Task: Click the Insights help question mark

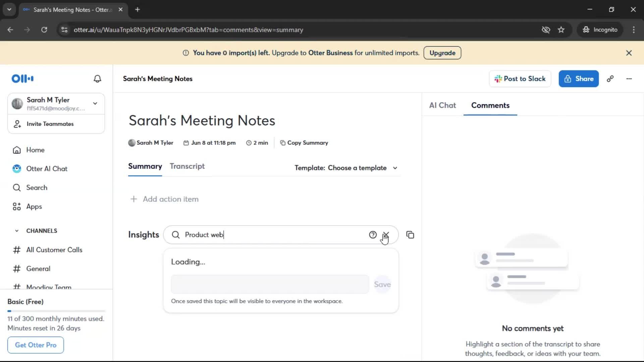Action: click(373, 235)
